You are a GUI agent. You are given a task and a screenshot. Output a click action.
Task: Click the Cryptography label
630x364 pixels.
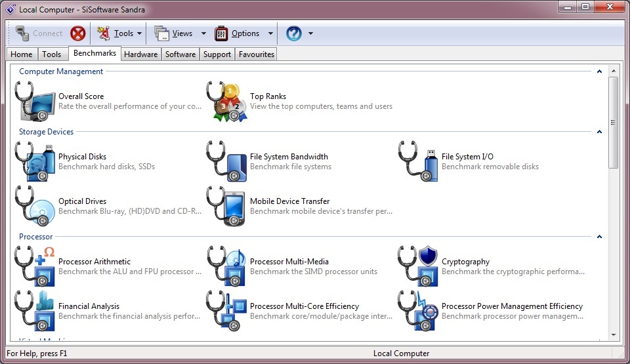(x=466, y=262)
